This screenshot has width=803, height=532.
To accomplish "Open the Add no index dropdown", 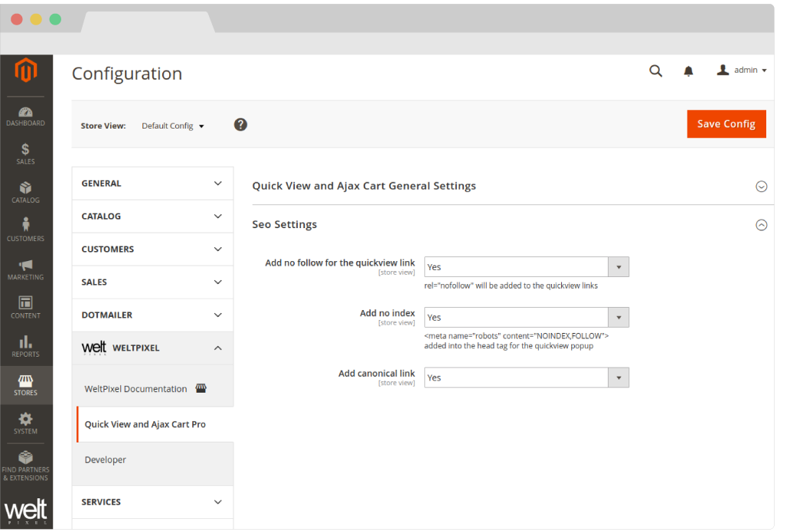I will tap(527, 318).
